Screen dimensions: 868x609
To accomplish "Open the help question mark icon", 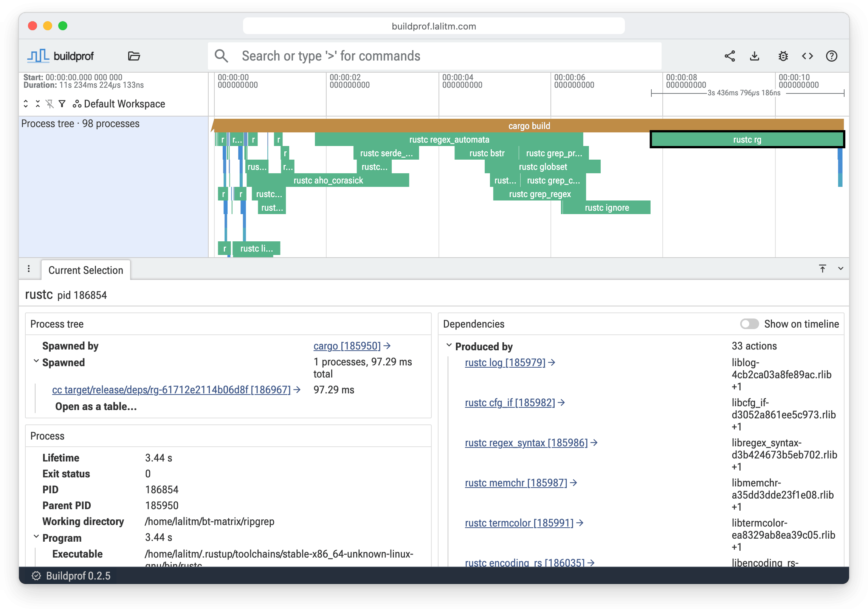I will pos(831,56).
